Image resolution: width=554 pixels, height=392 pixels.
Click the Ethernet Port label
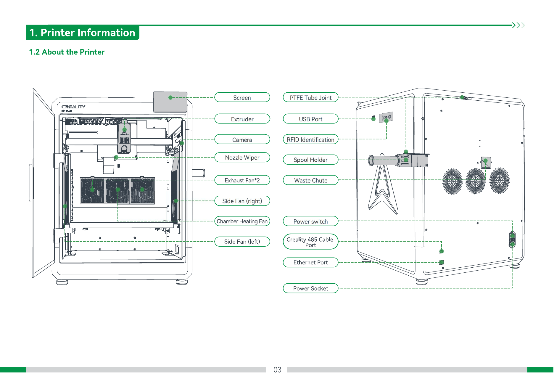tap(310, 262)
